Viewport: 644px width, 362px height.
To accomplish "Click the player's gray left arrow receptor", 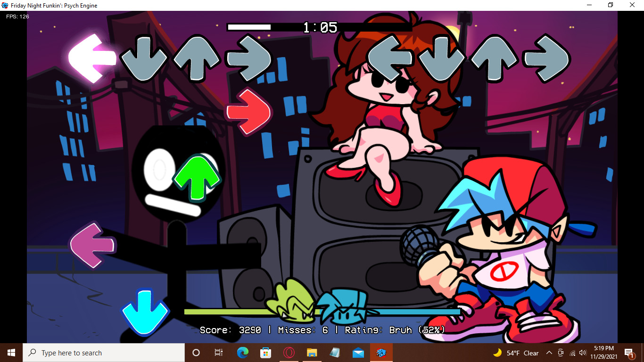I will tap(390, 58).
